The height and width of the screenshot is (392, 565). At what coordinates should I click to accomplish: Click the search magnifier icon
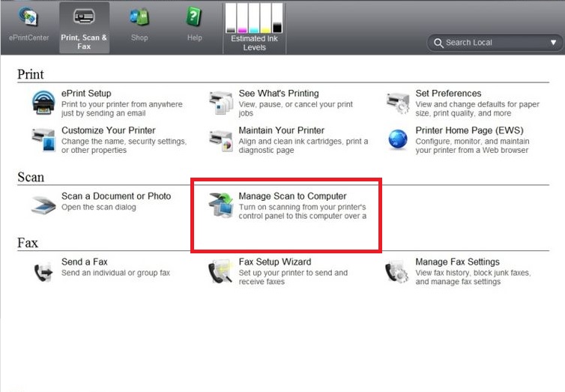(x=438, y=43)
